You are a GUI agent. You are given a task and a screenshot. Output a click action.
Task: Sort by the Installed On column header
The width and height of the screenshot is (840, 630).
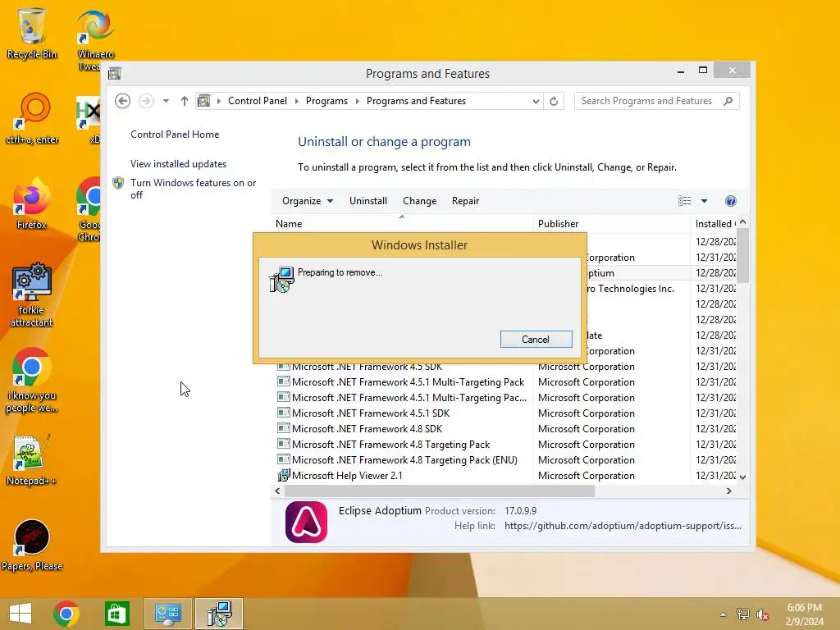click(x=714, y=224)
